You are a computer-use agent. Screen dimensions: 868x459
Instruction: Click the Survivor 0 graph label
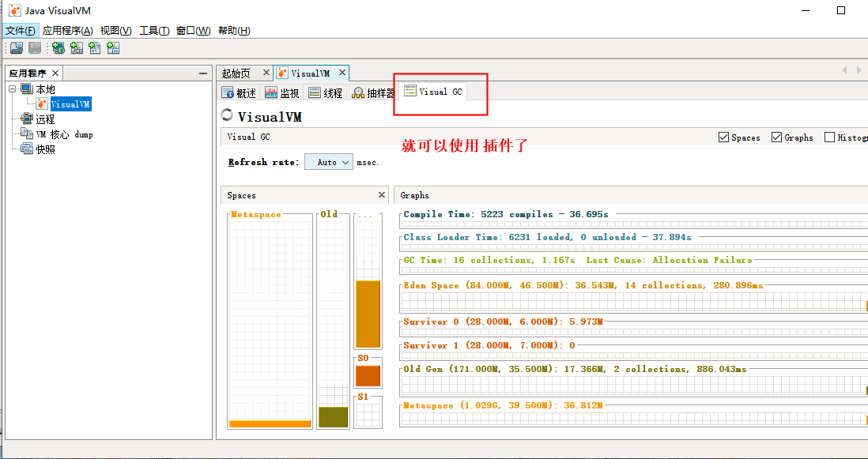tap(503, 322)
